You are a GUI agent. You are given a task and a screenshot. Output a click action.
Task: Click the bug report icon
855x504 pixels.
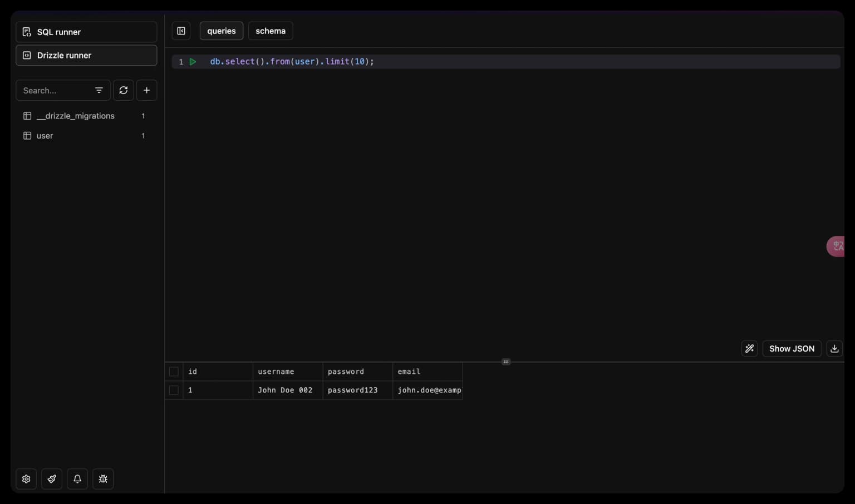click(x=103, y=479)
